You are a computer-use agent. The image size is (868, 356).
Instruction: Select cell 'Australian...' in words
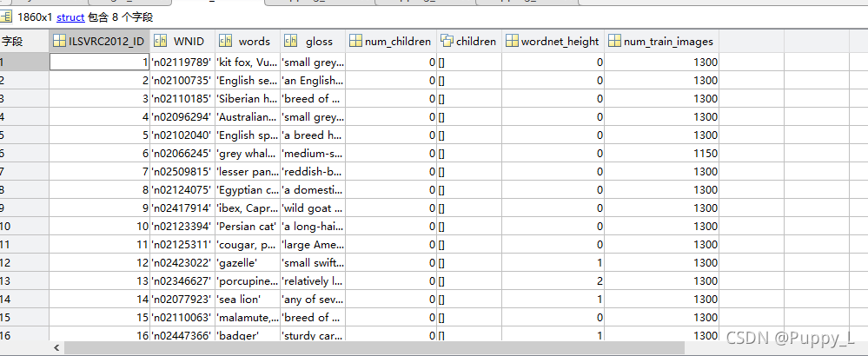(248, 116)
